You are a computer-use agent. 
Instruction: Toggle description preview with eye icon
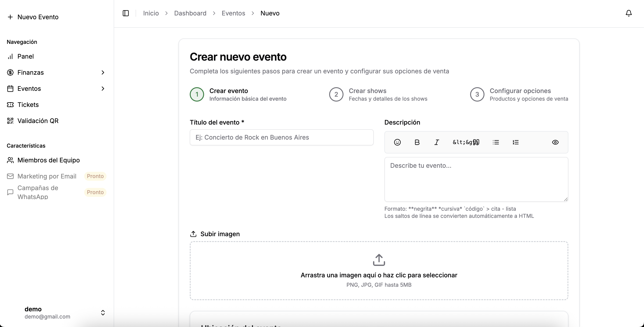555,142
